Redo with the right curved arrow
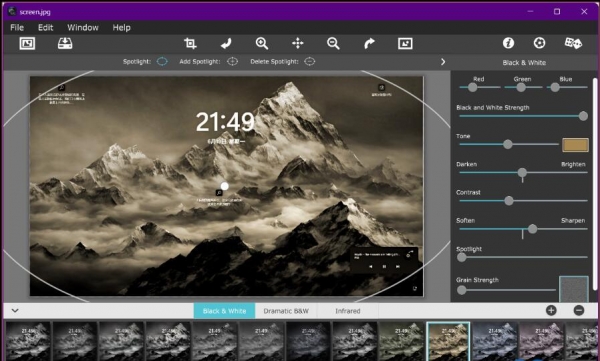This screenshot has height=361, width=600. [369, 43]
